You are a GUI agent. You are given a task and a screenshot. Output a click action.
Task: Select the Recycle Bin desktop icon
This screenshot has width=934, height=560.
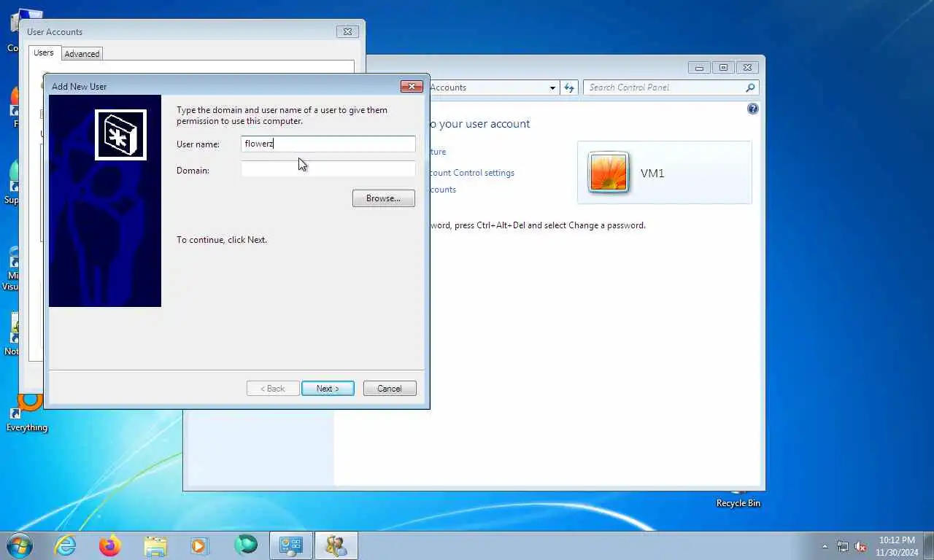click(x=738, y=499)
